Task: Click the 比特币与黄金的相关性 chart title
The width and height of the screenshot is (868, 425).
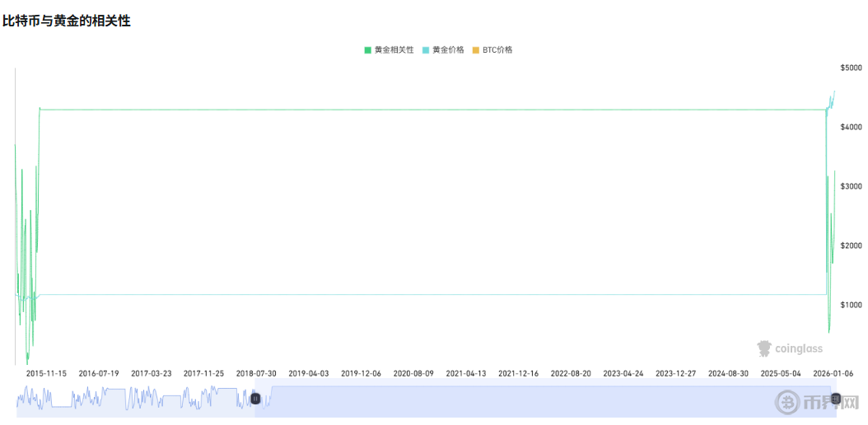Action: pos(67,21)
